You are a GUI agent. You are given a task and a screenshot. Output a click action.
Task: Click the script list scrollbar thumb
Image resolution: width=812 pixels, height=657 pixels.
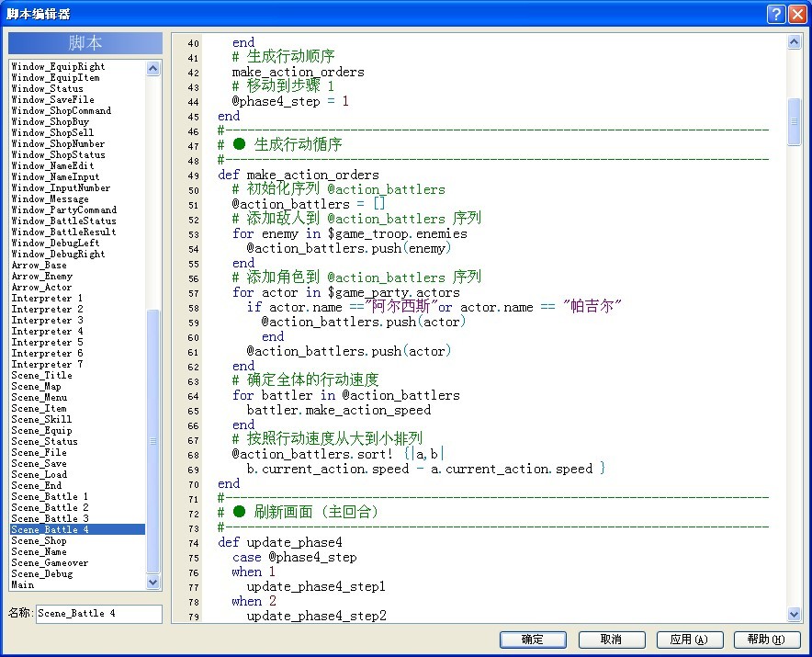pos(152,441)
